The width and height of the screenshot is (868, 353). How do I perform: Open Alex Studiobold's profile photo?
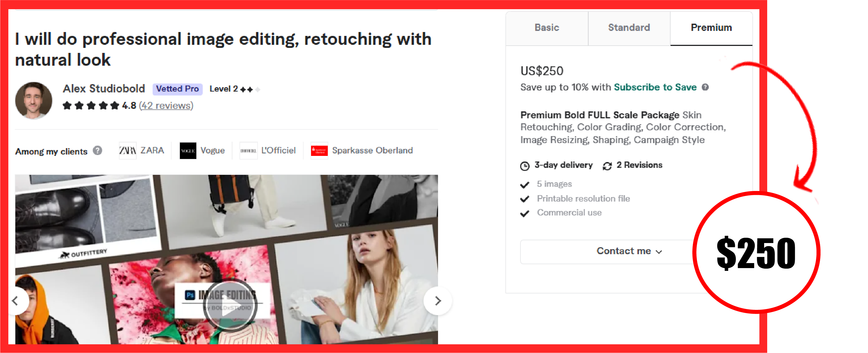[x=34, y=100]
